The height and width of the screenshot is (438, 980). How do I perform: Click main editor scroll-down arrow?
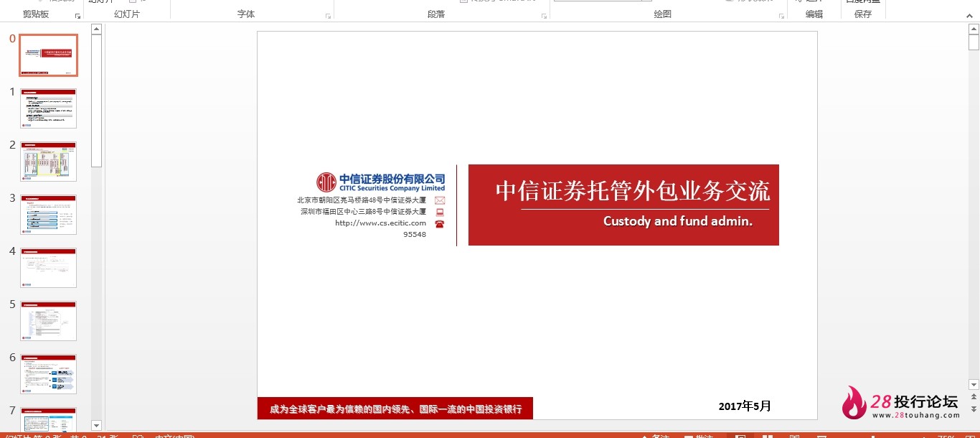click(974, 385)
